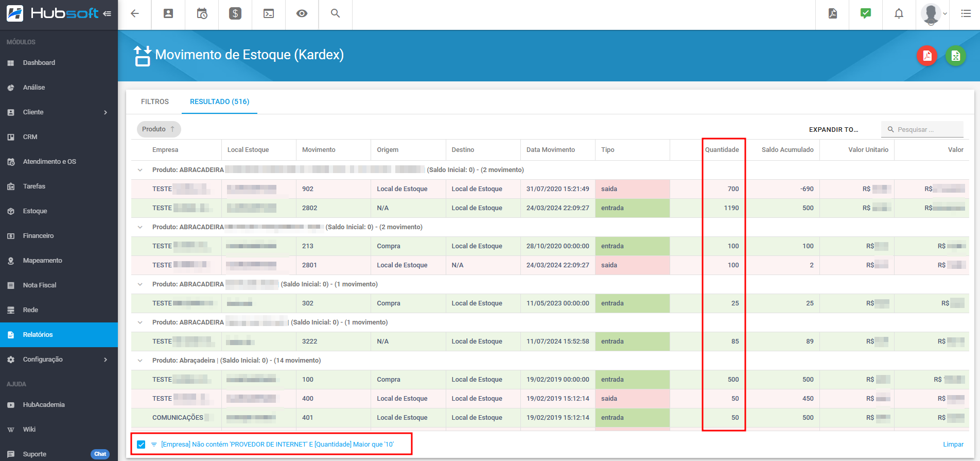Image resolution: width=980 pixels, height=461 pixels.
Task: Uncheck the active filter checkbox
Action: pos(141,445)
